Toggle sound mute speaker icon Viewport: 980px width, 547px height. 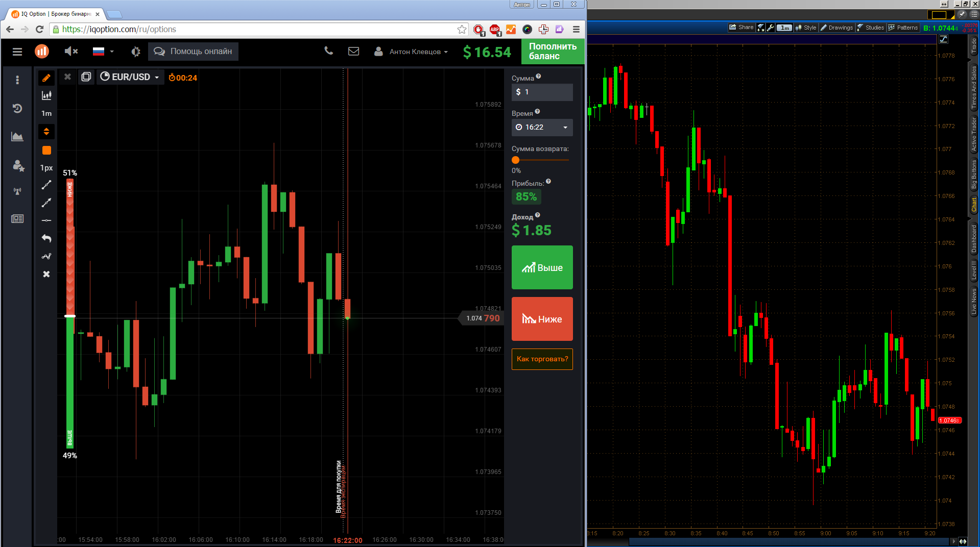click(71, 52)
